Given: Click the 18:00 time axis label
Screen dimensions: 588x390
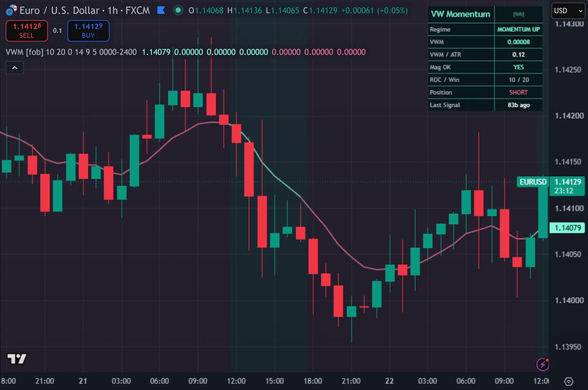Looking at the screenshot, I should [313, 381].
